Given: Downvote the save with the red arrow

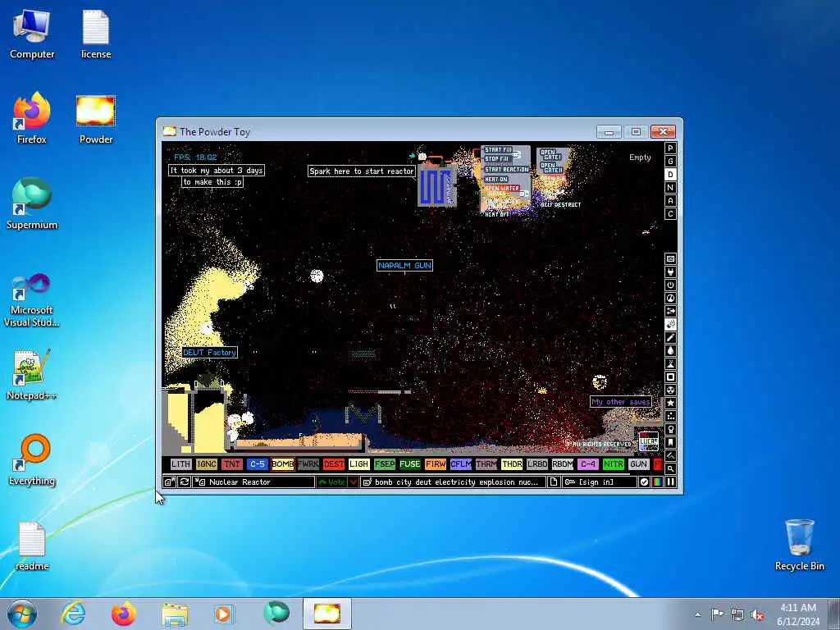Looking at the screenshot, I should click(354, 482).
